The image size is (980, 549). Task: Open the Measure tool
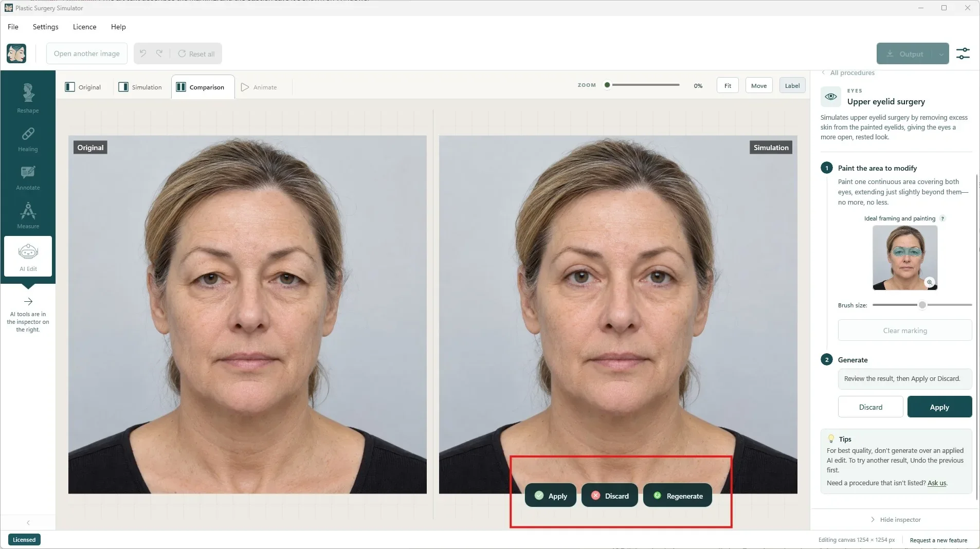coord(28,215)
